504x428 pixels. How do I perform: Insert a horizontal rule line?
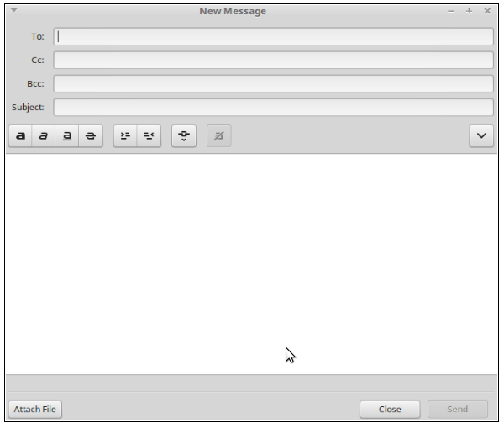[184, 136]
